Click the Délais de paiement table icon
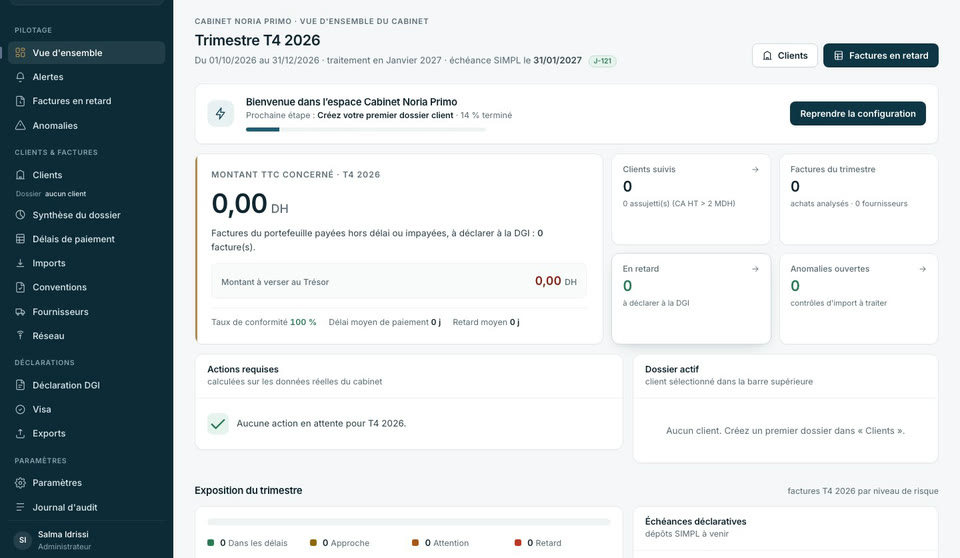The width and height of the screenshot is (960, 558). point(20,239)
